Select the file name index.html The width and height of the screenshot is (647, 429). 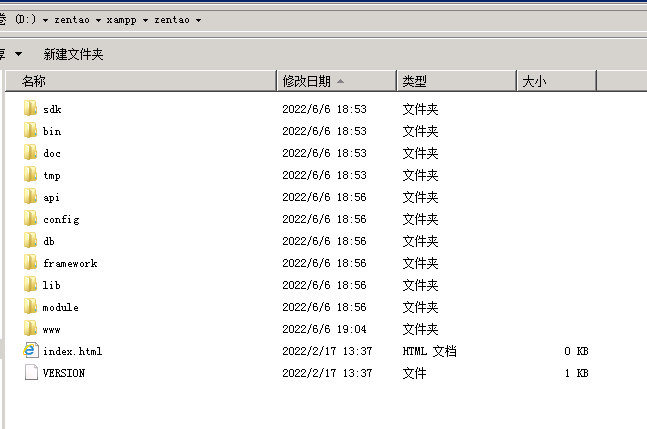click(x=73, y=351)
